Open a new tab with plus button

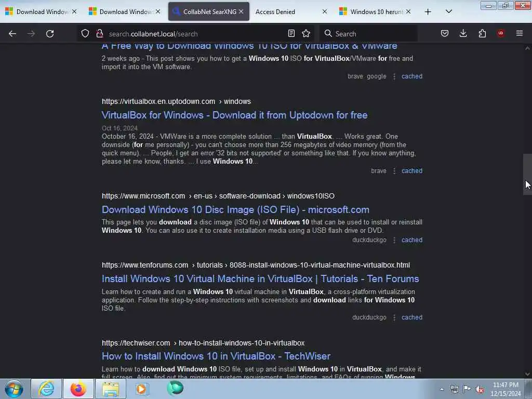(x=428, y=12)
